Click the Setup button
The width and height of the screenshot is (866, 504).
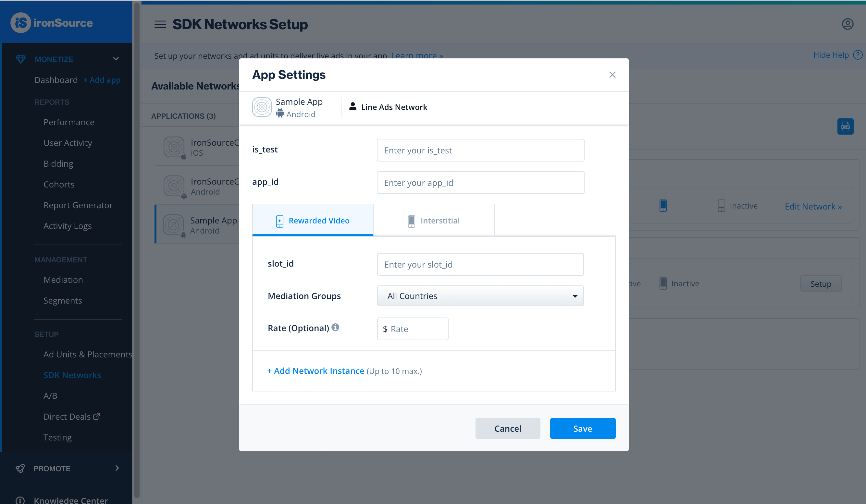tap(821, 284)
